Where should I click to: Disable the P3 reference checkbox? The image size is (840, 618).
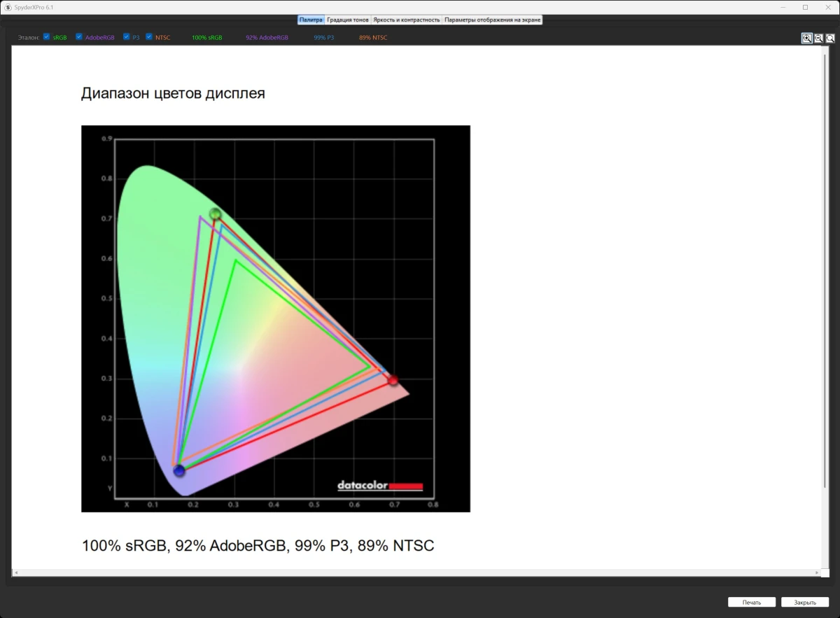point(126,37)
